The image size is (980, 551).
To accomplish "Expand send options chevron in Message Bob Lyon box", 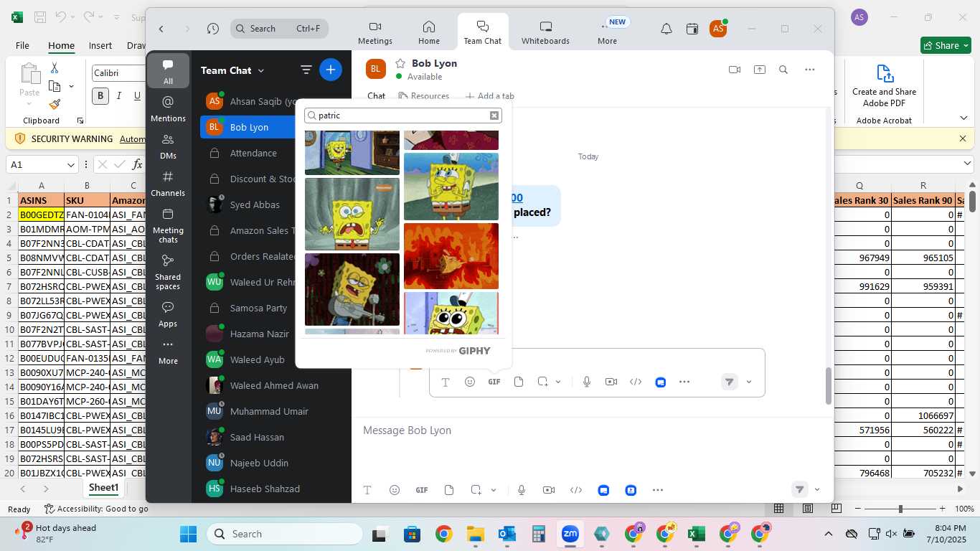I will (x=817, y=490).
